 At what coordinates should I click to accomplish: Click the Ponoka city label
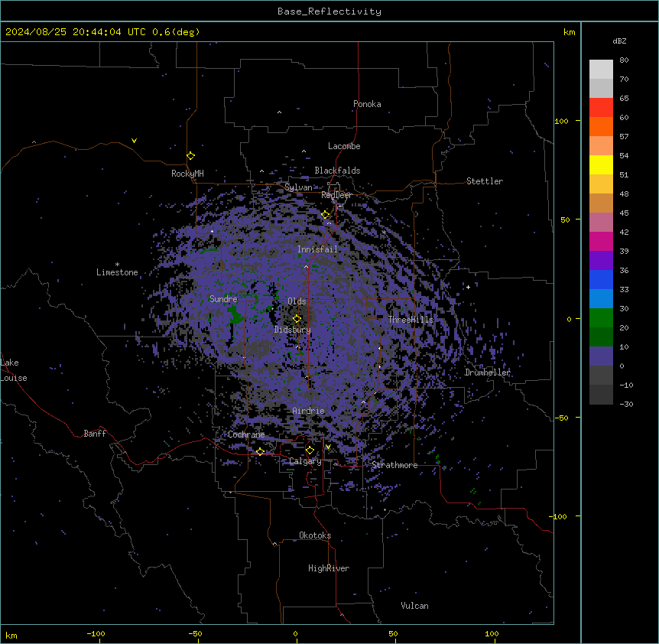coord(367,104)
